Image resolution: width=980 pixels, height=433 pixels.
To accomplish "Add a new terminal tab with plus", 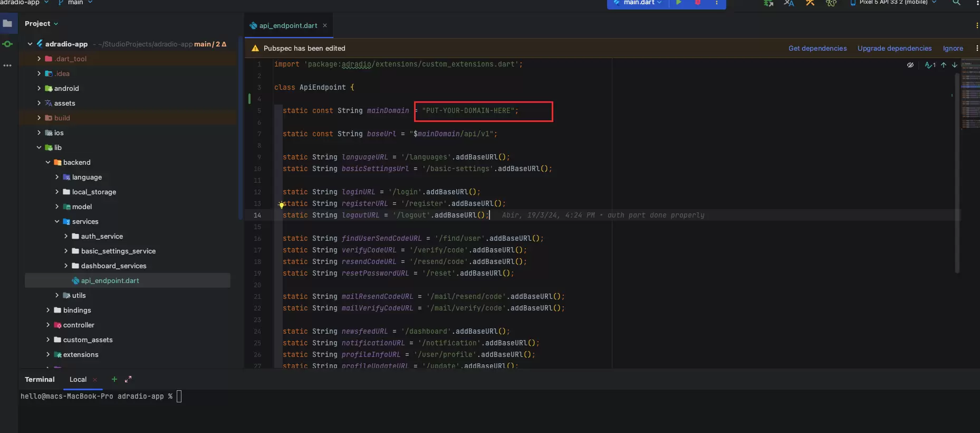I will [114, 379].
